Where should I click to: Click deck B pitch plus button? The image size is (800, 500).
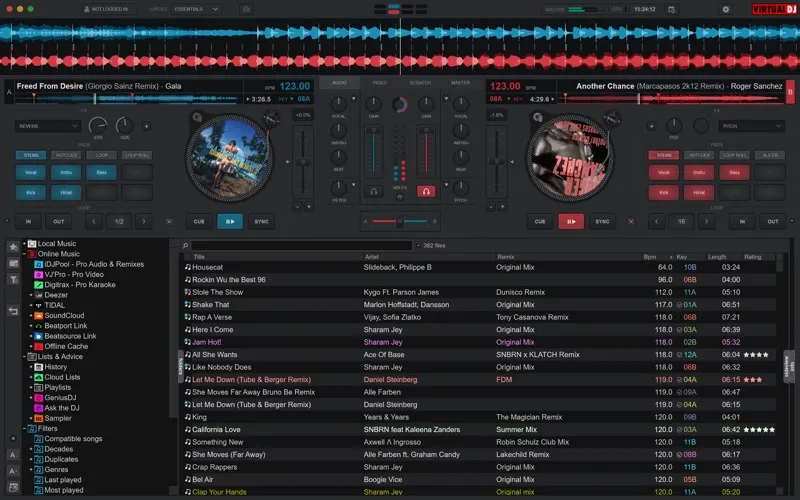[503, 207]
